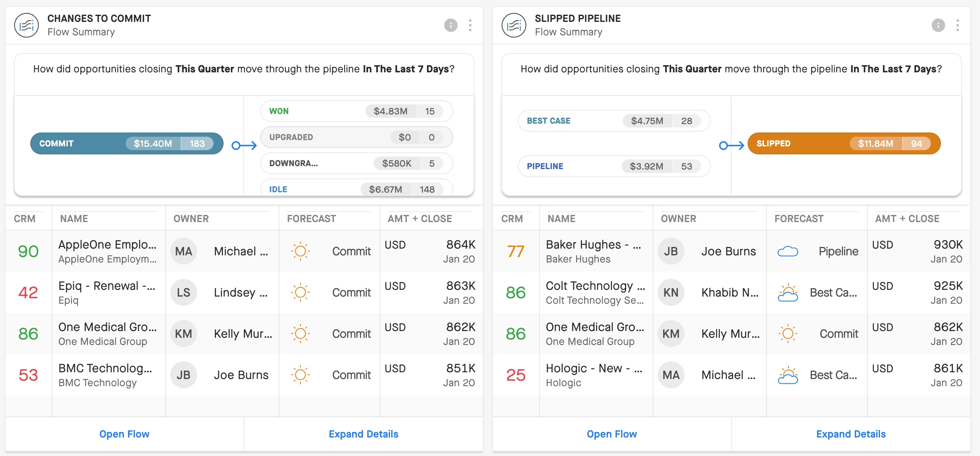Sort by AMT + CLOSE column in left table

pos(419,219)
